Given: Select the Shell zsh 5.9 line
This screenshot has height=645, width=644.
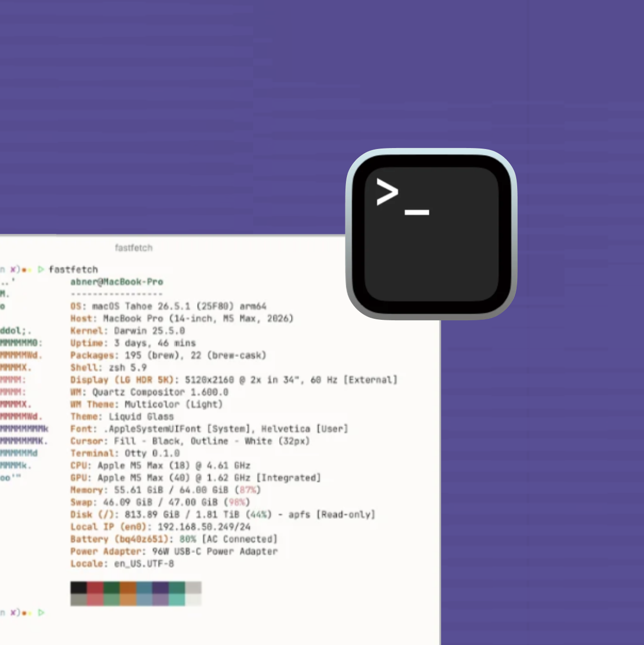Looking at the screenshot, I should pyautogui.click(x=108, y=368).
